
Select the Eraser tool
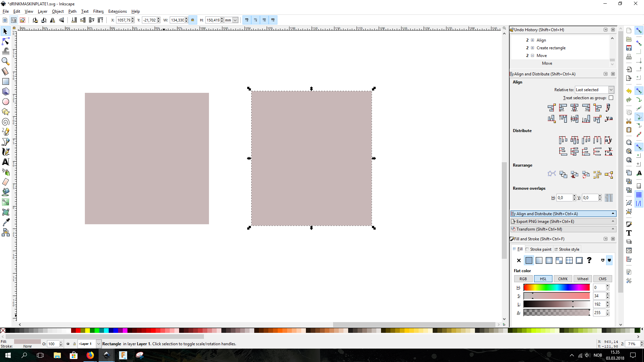5,182
